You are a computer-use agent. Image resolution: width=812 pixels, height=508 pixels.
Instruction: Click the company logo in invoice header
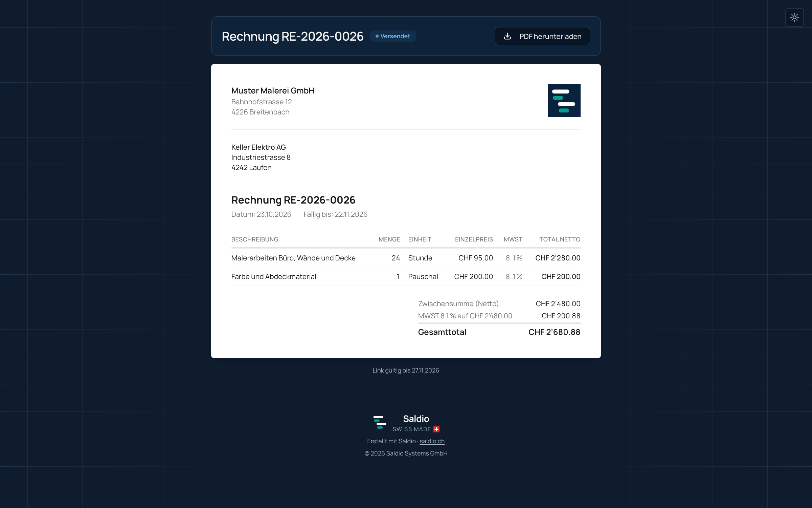(564, 101)
